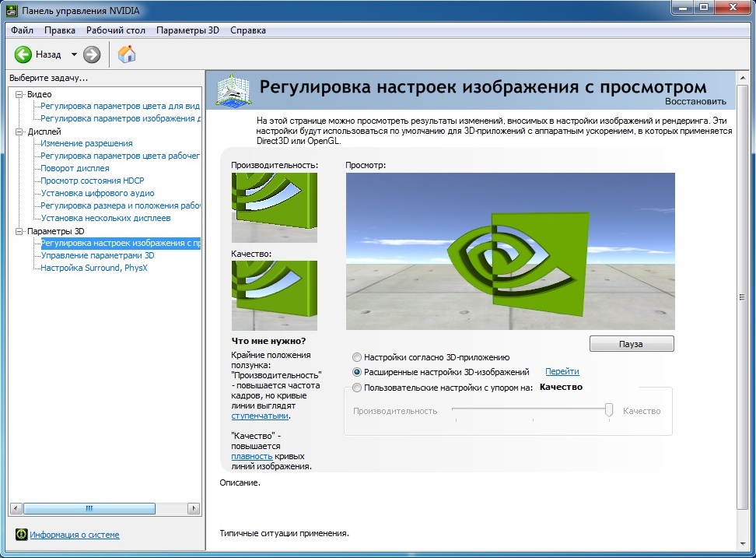Collapse the Параметры 3D tree section
Image resolution: width=756 pixels, height=558 pixels.
click(19, 231)
